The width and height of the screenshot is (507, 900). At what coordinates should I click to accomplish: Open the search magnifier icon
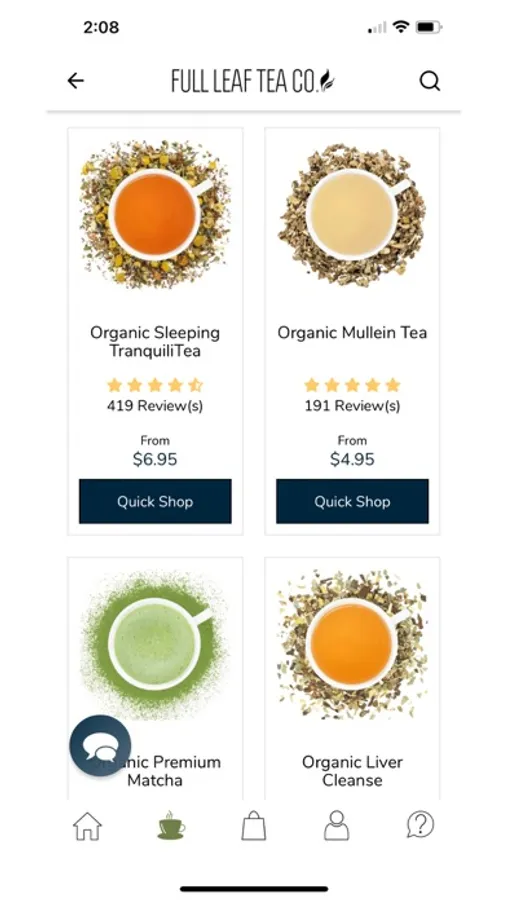click(429, 81)
